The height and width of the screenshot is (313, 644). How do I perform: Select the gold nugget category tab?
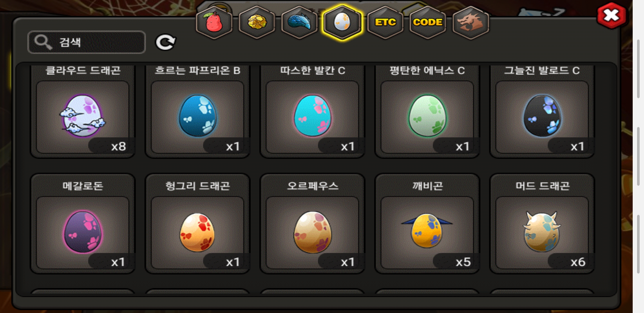point(257,23)
